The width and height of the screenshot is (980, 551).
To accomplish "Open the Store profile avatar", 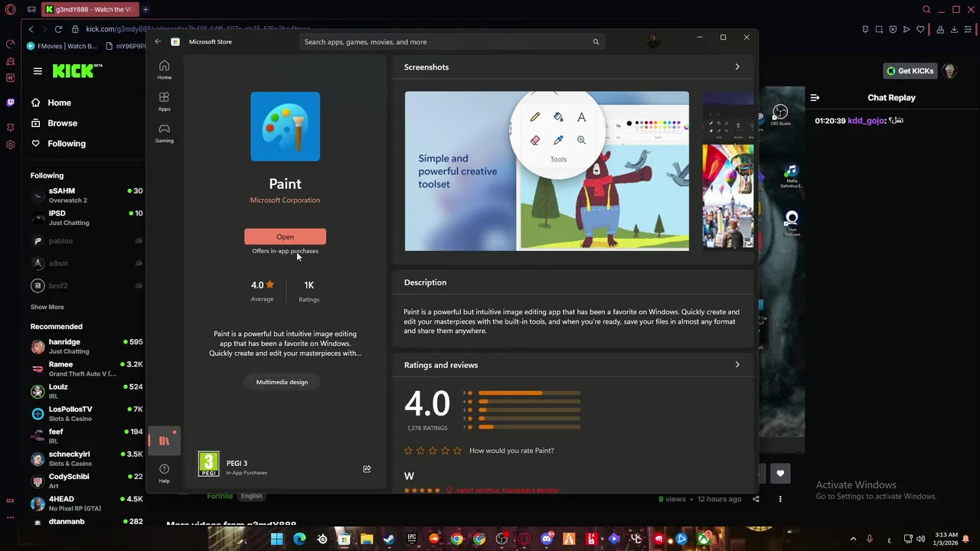I will 653,41.
